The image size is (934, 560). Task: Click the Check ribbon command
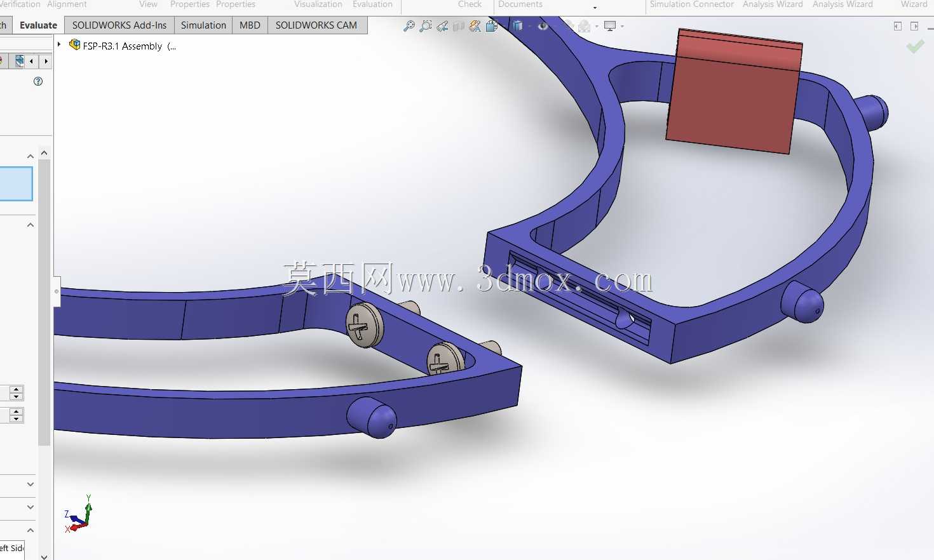click(x=470, y=4)
